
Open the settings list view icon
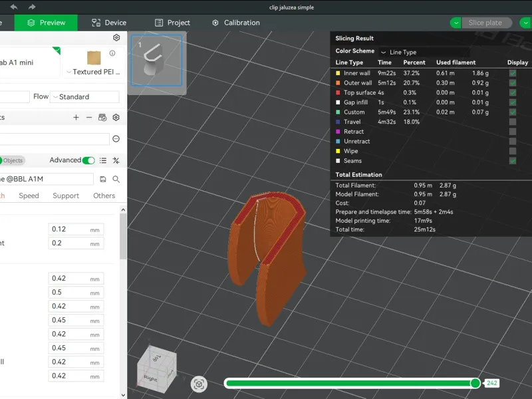(103, 160)
